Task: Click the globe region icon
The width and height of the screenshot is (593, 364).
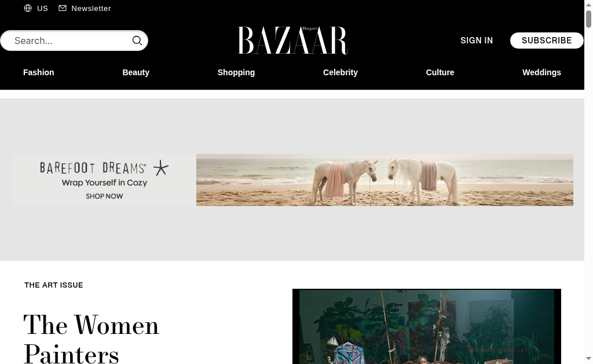Action: (x=28, y=8)
